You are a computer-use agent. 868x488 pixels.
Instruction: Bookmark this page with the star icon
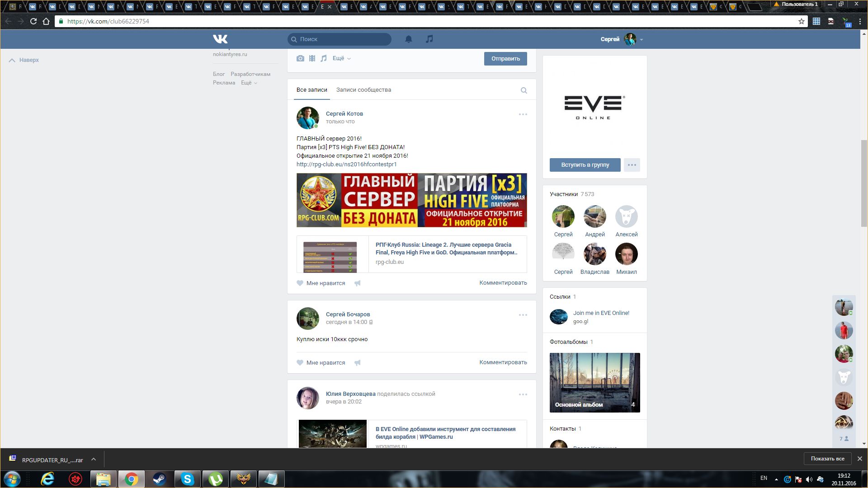pos(801,21)
